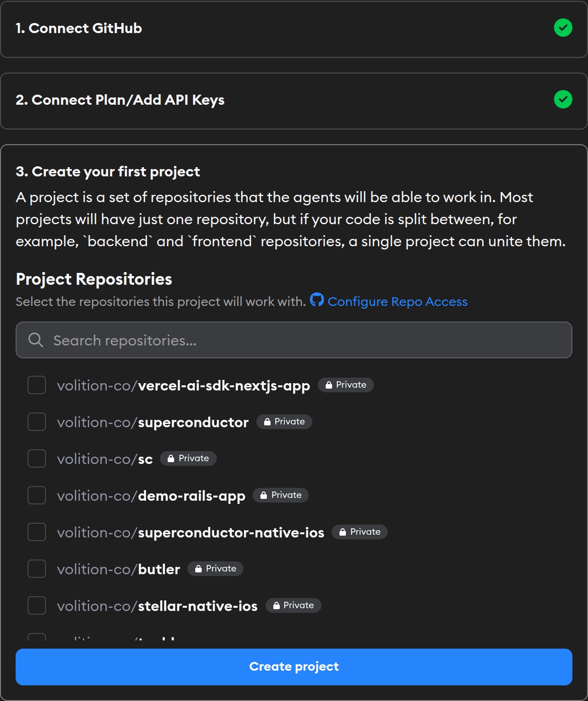
Task: Click lock icon on vercel-ai-sdk-nextjs-app Private badge
Action: pos(329,385)
